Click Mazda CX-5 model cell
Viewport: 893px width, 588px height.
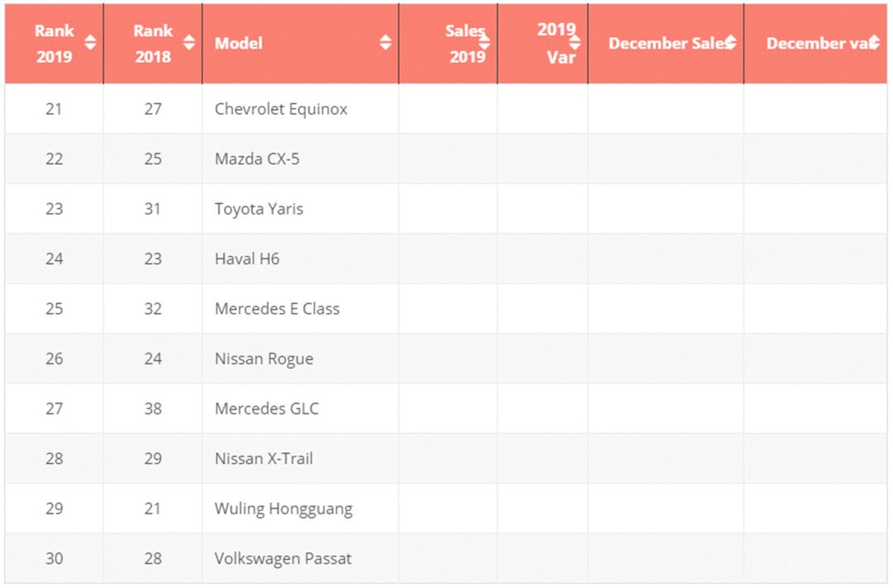tap(257, 159)
